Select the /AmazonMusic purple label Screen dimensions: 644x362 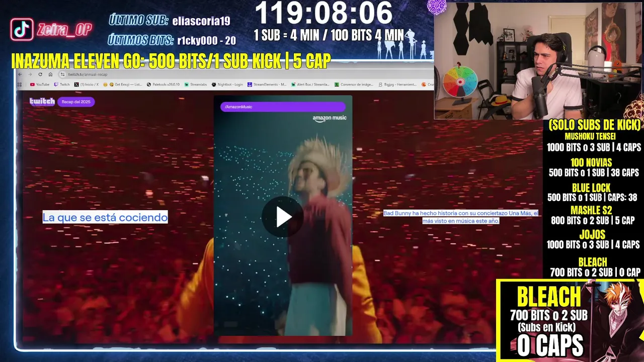pyautogui.click(x=283, y=107)
